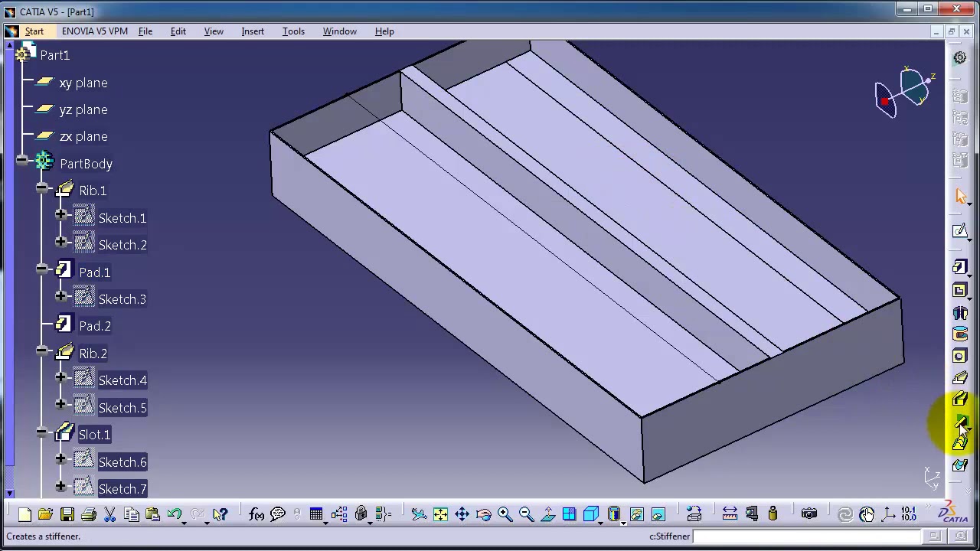This screenshot has width=980, height=551.
Task: Expand the Sketch.1 node
Action: point(60,215)
